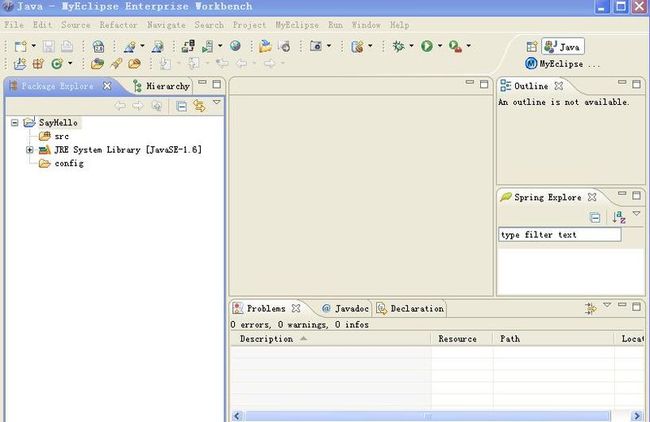
Task: Click the New Java Project icon
Action: point(20,63)
